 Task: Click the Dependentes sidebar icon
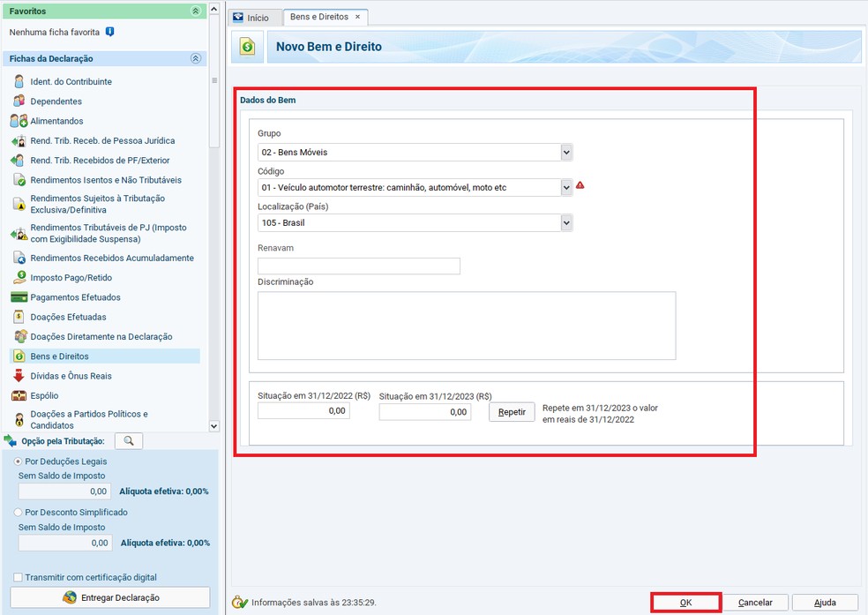click(19, 101)
